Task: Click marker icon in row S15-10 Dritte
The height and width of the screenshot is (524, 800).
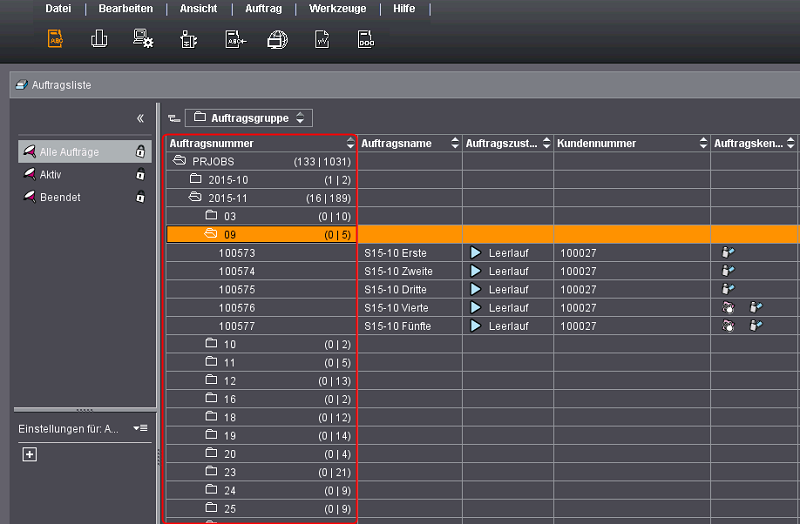Action: (x=728, y=289)
